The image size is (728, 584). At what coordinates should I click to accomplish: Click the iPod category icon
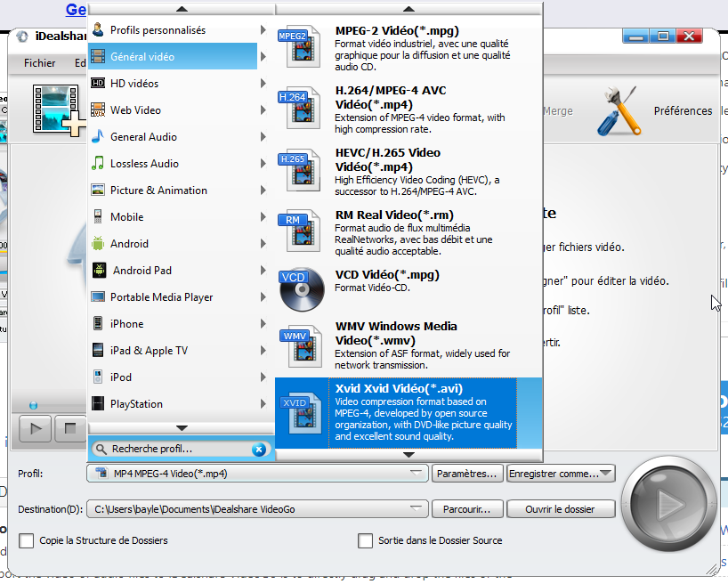pyautogui.click(x=98, y=377)
